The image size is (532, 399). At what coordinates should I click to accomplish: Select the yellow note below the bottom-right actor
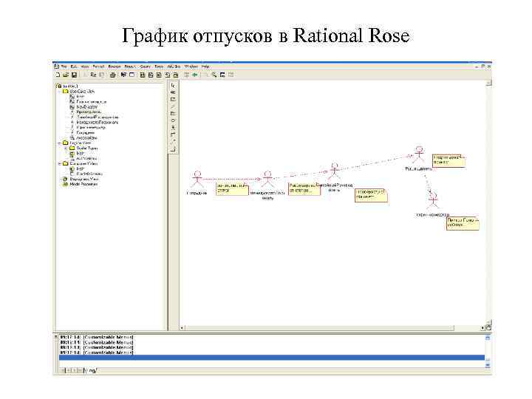[463, 224]
